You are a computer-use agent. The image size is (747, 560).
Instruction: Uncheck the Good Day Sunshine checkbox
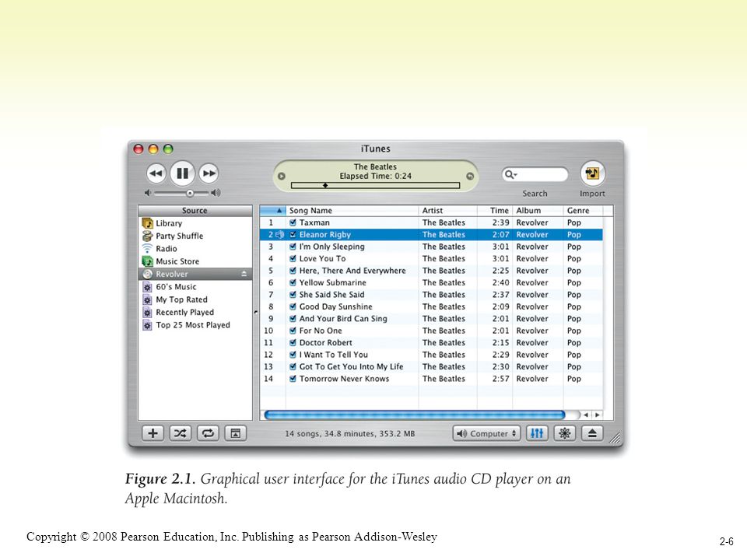tap(293, 306)
